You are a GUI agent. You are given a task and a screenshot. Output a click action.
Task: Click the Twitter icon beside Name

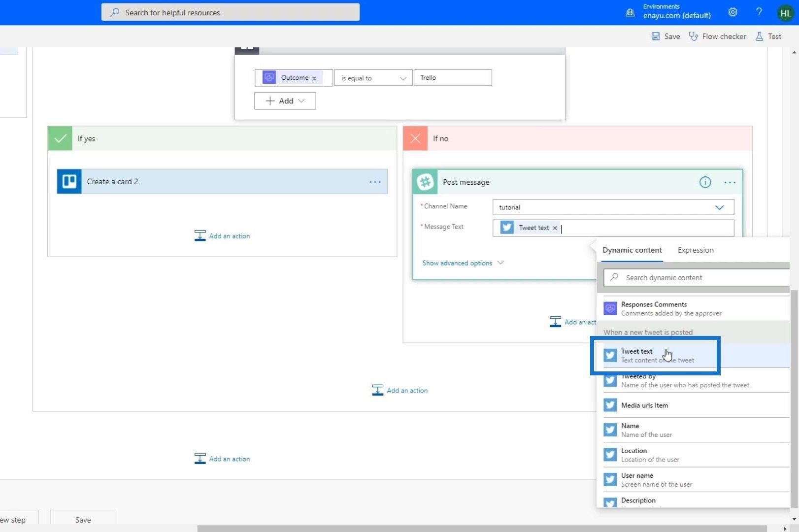(x=610, y=430)
